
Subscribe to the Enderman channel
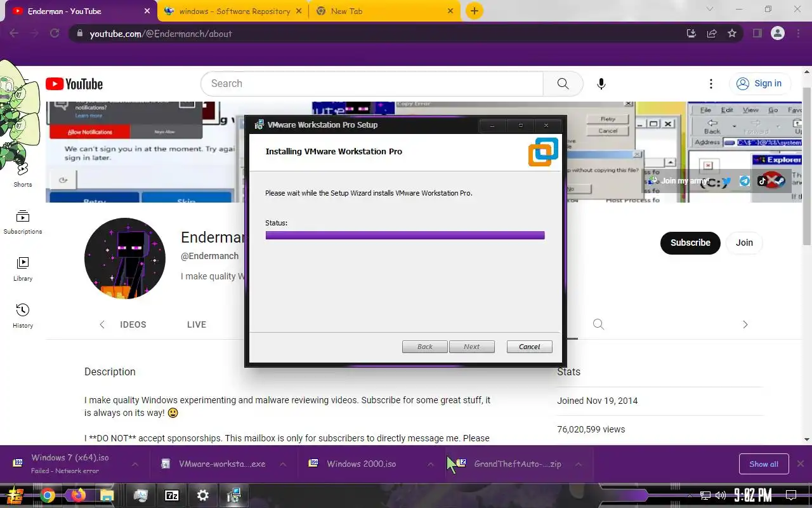(690, 243)
